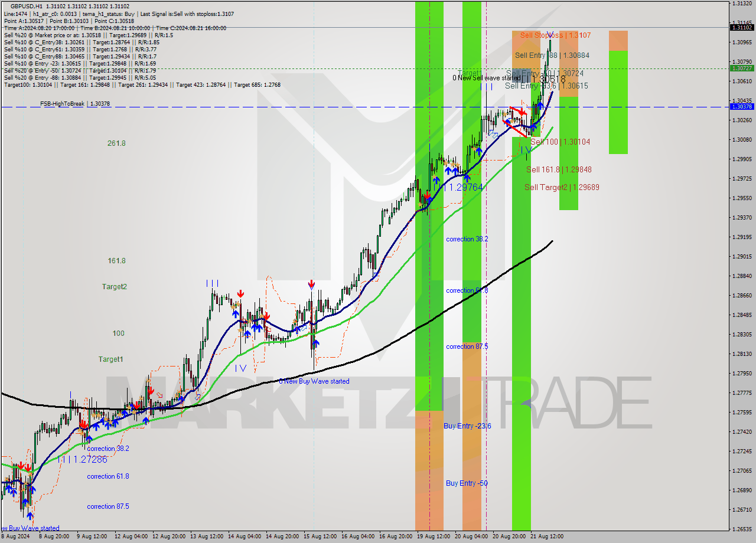The image size is (756, 543).
Task: Click the 'Sell %10 @ C_Entry88' line
Action: pos(82,56)
